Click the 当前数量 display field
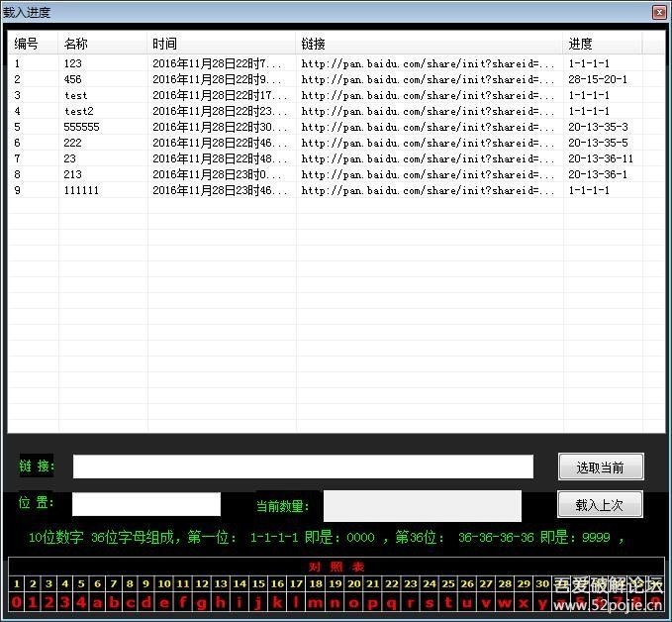The height and width of the screenshot is (622, 672). pyautogui.click(x=422, y=505)
